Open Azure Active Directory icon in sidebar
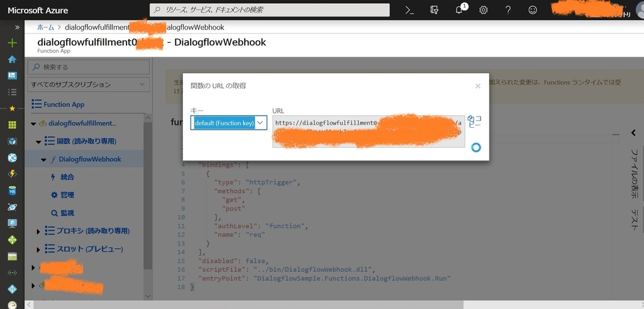The image size is (644, 309). pos(13,289)
